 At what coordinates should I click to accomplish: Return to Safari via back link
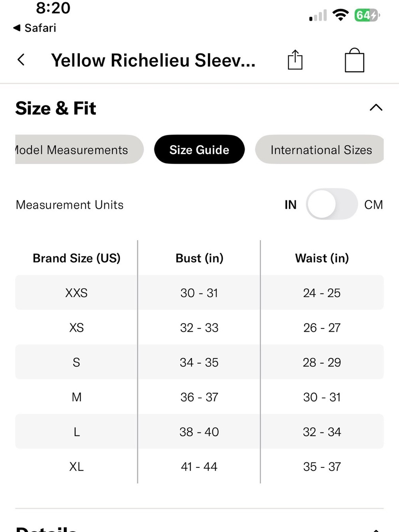(x=35, y=28)
